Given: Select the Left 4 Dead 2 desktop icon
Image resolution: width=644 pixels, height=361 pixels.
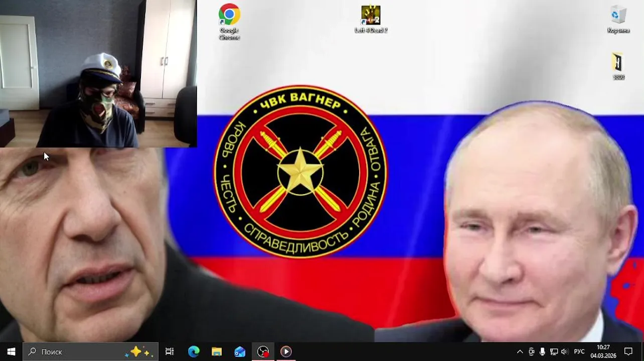Looking at the screenshot, I should pos(371,19).
